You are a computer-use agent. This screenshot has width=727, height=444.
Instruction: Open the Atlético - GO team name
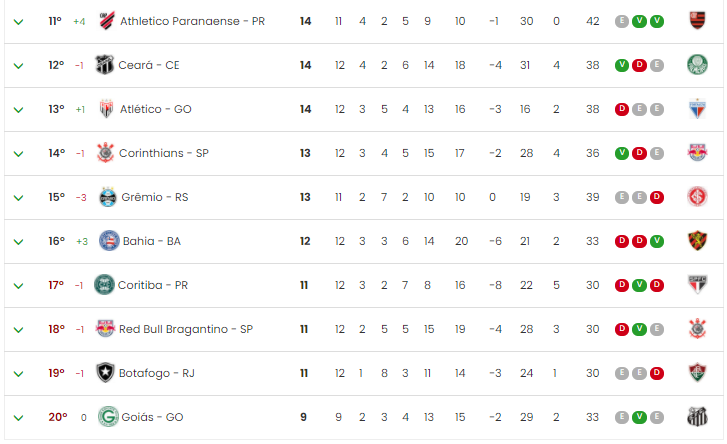pos(156,109)
